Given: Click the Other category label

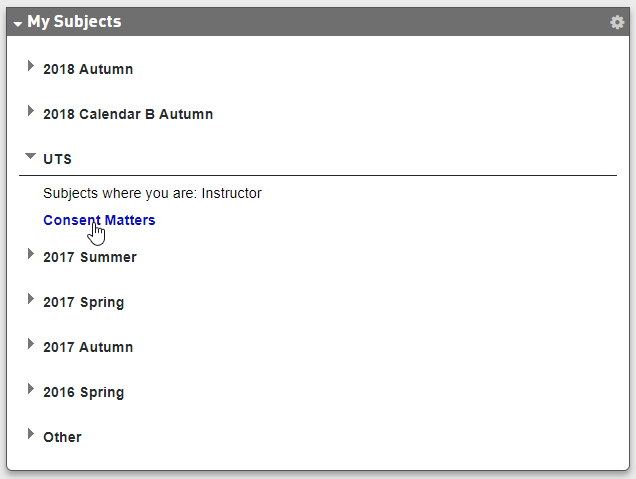Looking at the screenshot, I should [x=62, y=437].
